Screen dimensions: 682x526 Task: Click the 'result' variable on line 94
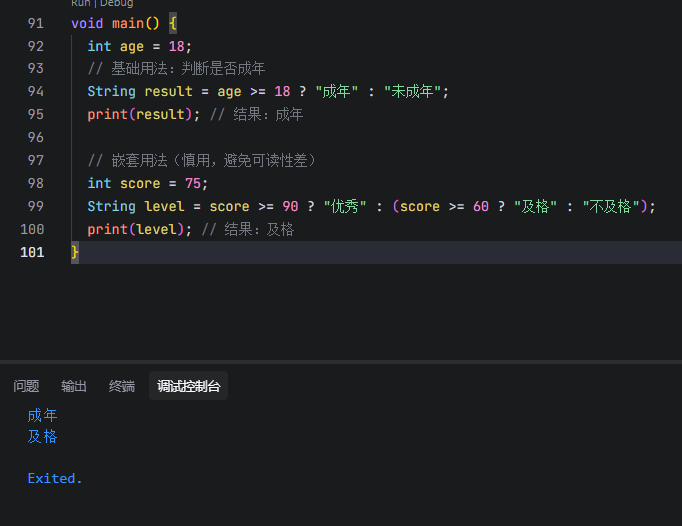(x=169, y=91)
